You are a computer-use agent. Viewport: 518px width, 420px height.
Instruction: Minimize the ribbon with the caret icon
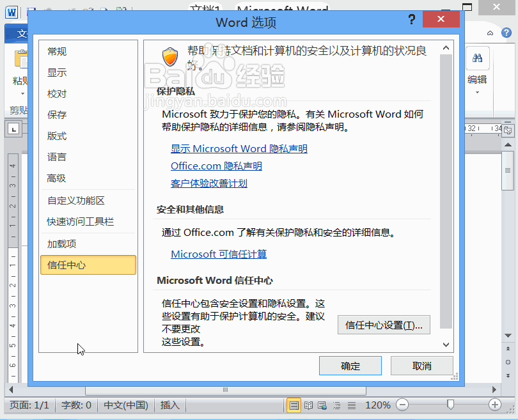point(491,33)
